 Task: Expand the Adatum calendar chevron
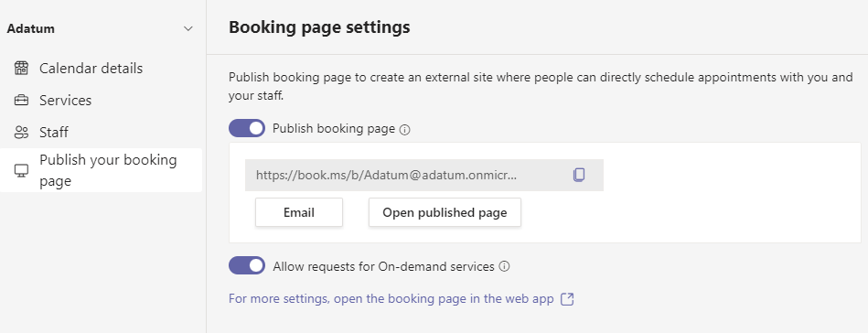[x=188, y=28]
